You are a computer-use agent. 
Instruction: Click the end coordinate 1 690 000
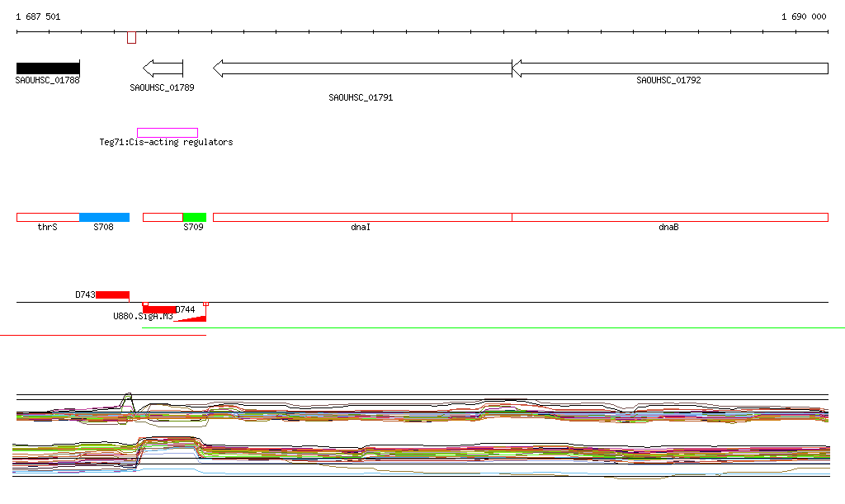tap(803, 16)
